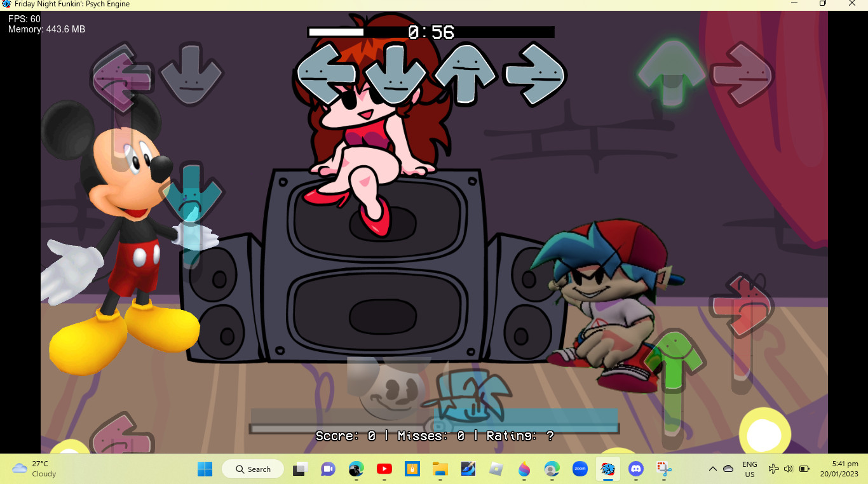Viewport: 868px width, 484px height.
Task: Click the faded red right arrow receptor at top right
Action: pos(742,74)
